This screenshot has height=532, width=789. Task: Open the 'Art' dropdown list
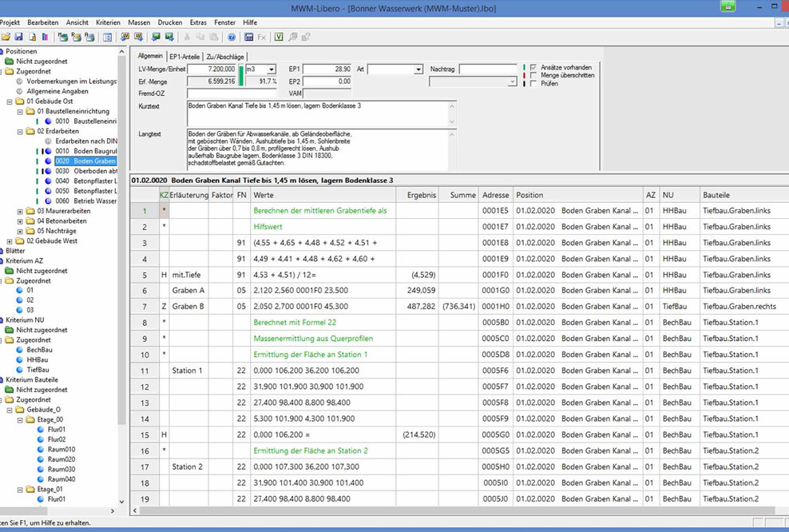click(418, 69)
